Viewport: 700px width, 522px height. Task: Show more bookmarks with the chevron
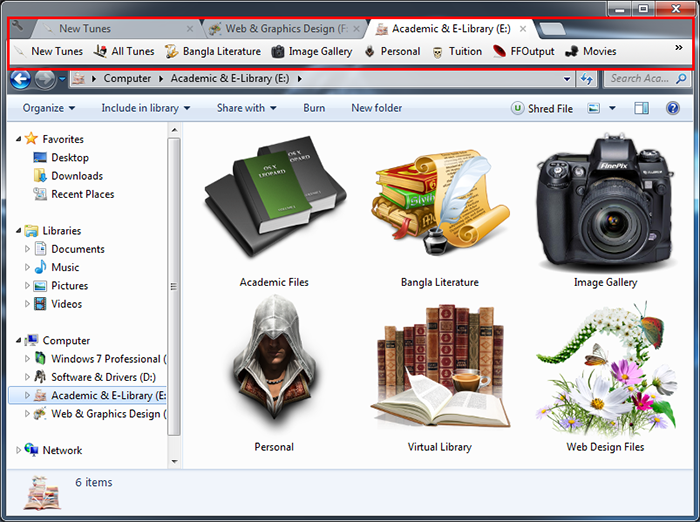click(679, 48)
